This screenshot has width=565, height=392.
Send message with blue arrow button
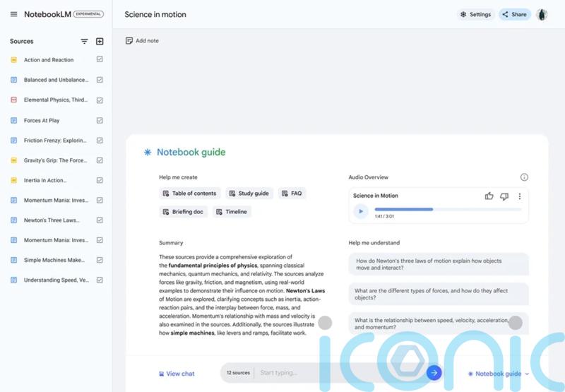pos(434,373)
